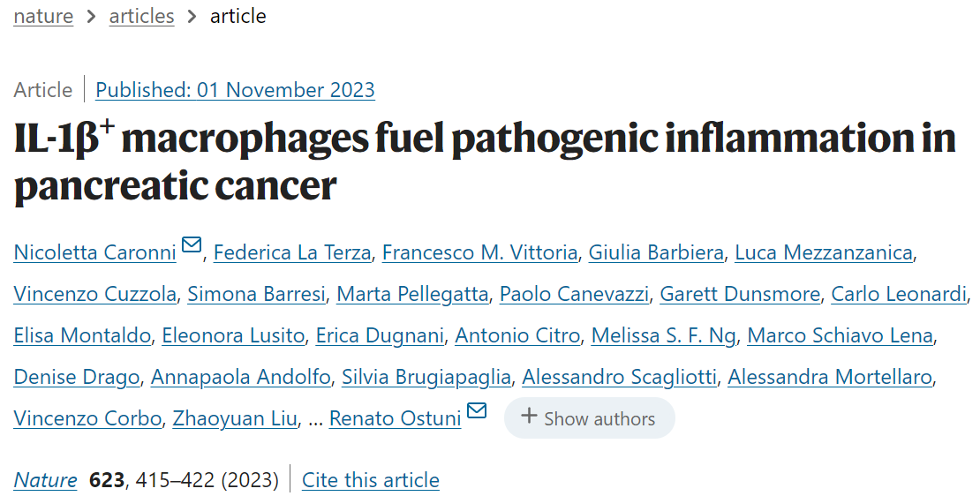The height and width of the screenshot is (496, 980).
Task: View author Alessandra Mortellaro
Action: [x=830, y=377]
